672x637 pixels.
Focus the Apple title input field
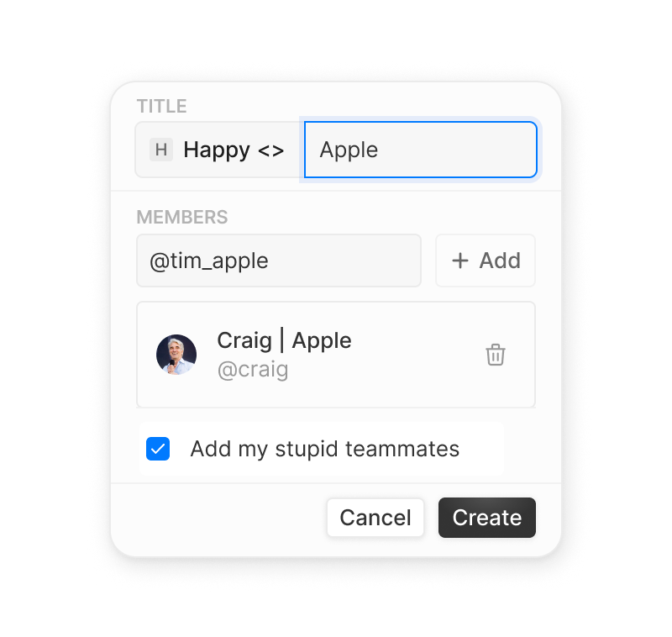coord(421,150)
